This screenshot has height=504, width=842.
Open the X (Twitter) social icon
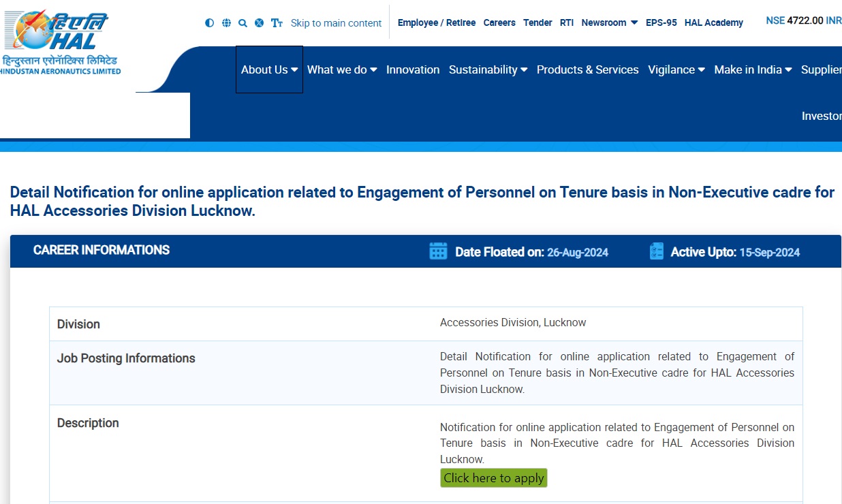click(x=259, y=23)
